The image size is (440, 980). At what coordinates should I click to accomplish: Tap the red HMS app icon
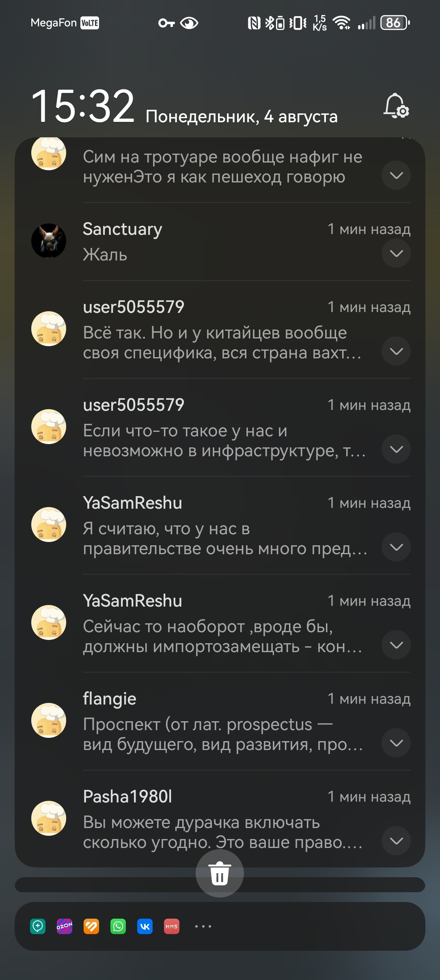pyautogui.click(x=172, y=926)
